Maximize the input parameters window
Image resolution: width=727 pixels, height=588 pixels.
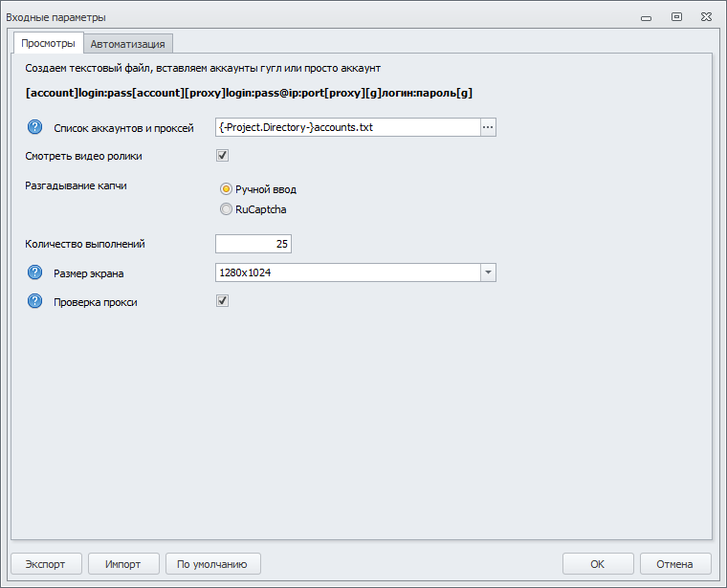tap(676, 16)
